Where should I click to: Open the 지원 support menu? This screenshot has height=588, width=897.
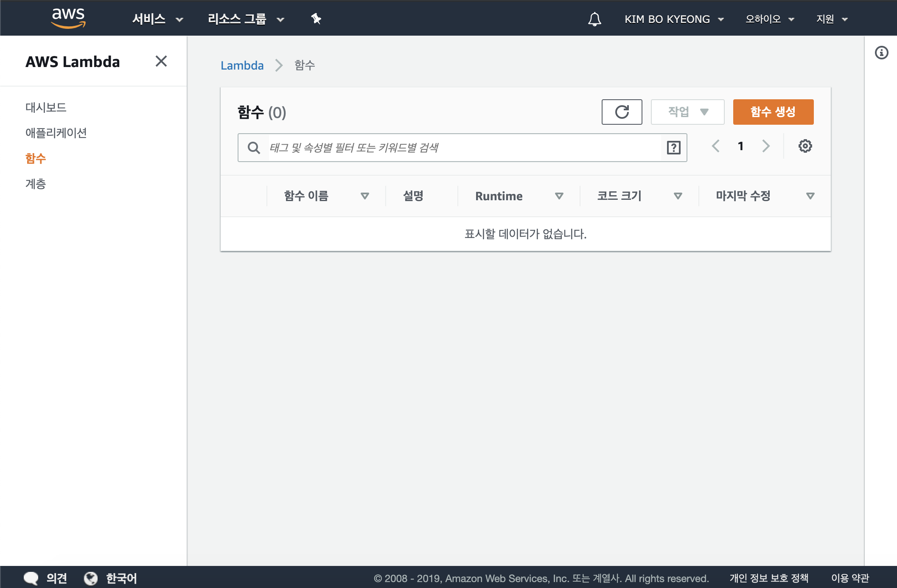(x=832, y=19)
